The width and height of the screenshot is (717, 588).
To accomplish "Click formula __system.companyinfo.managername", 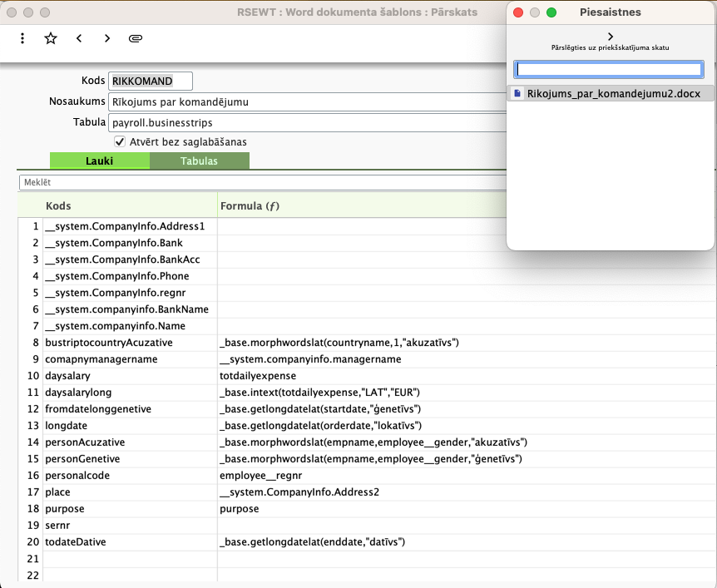I will (x=310, y=359).
